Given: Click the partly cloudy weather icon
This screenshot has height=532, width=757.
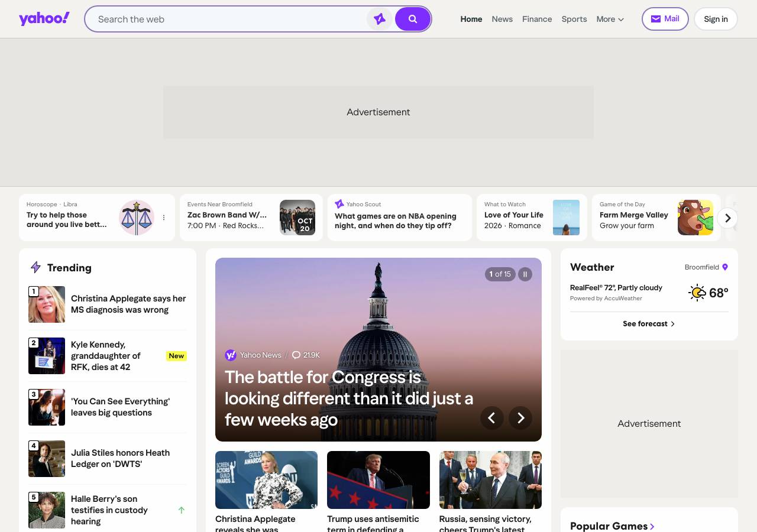Looking at the screenshot, I should click(697, 293).
